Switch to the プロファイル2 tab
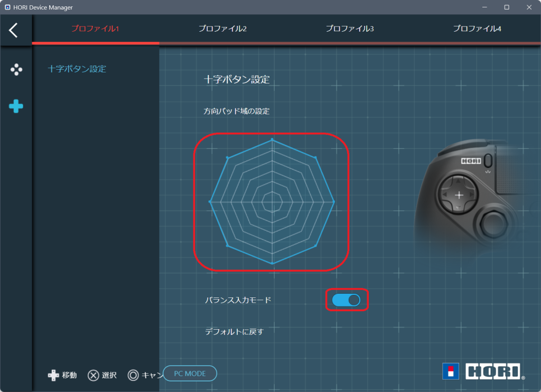The width and height of the screenshot is (541, 392). click(222, 29)
